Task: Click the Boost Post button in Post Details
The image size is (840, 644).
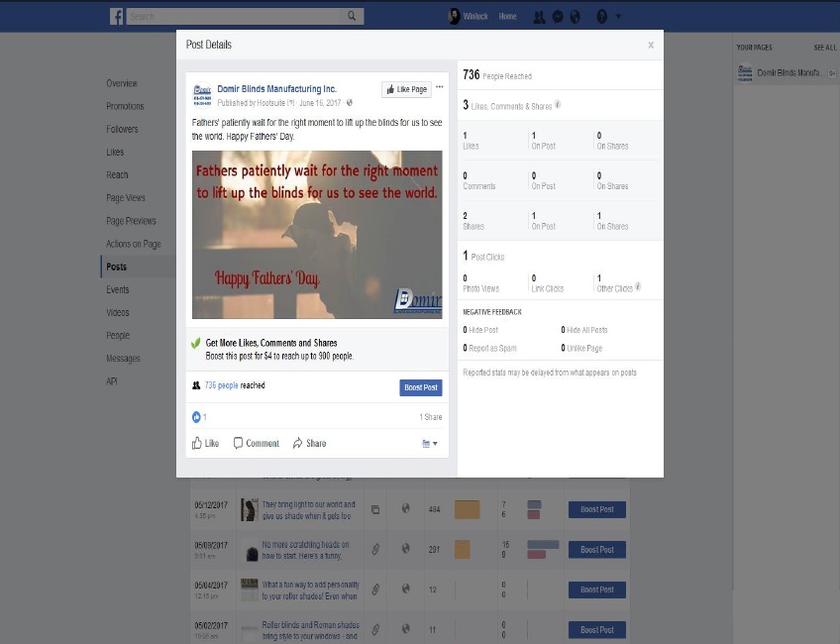Action: [x=420, y=387]
